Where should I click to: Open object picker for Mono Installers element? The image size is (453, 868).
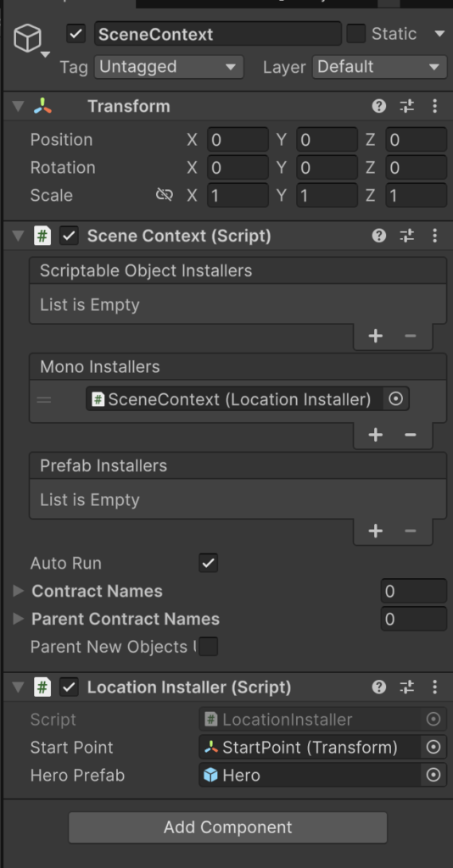(396, 398)
